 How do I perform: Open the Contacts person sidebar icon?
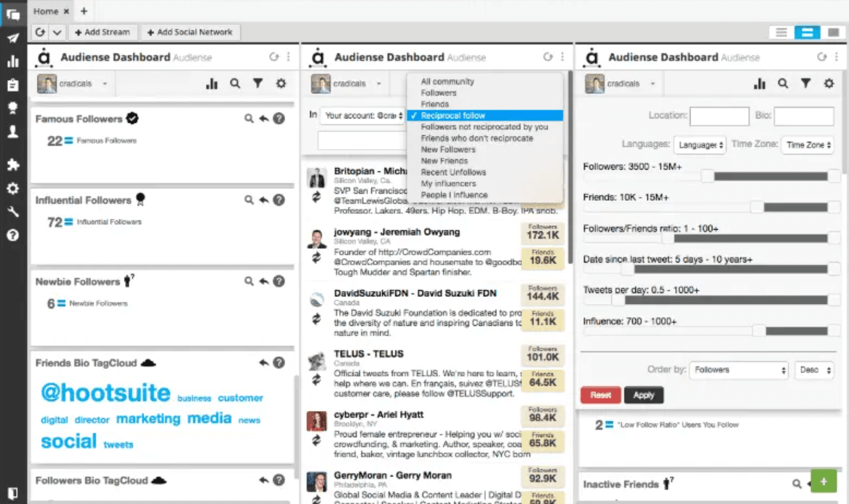tap(13, 132)
